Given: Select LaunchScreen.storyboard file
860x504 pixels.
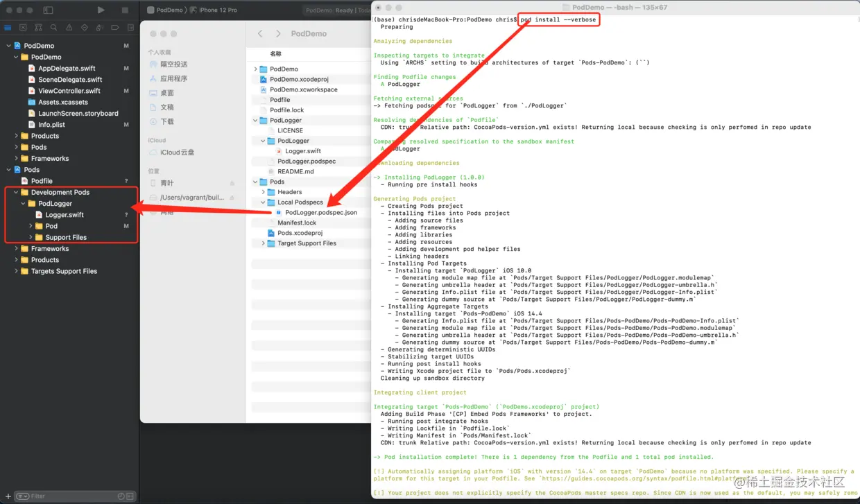Looking at the screenshot, I should pyautogui.click(x=78, y=113).
